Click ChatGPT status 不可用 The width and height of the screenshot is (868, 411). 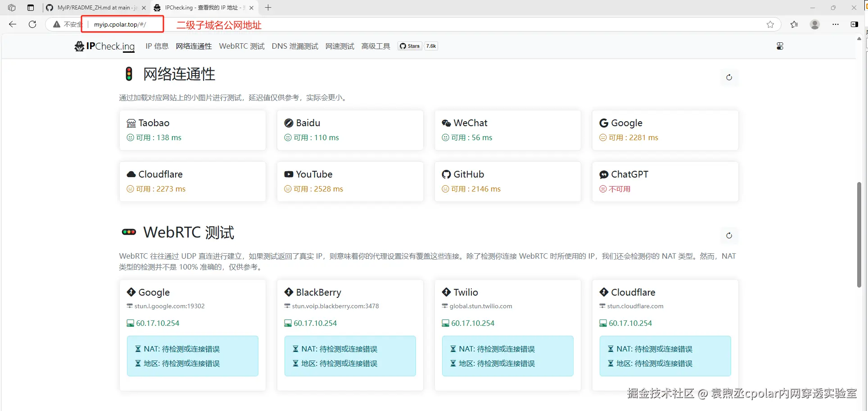click(615, 189)
